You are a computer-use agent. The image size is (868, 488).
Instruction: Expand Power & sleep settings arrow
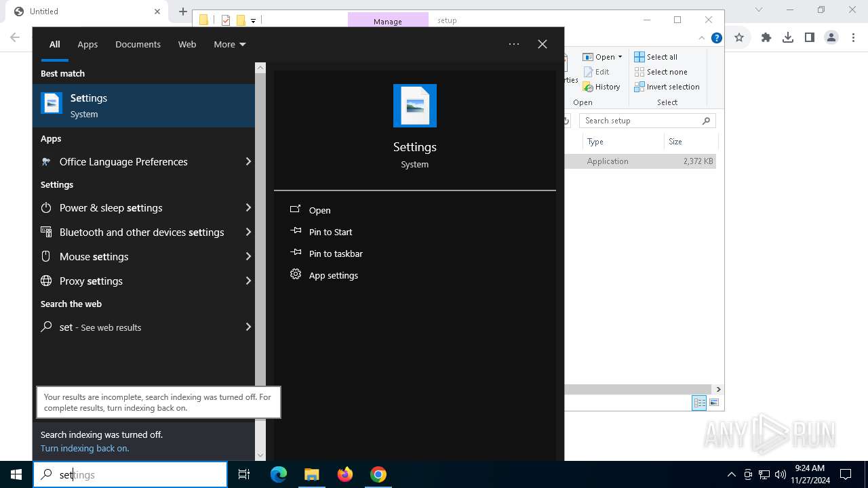[248, 207]
